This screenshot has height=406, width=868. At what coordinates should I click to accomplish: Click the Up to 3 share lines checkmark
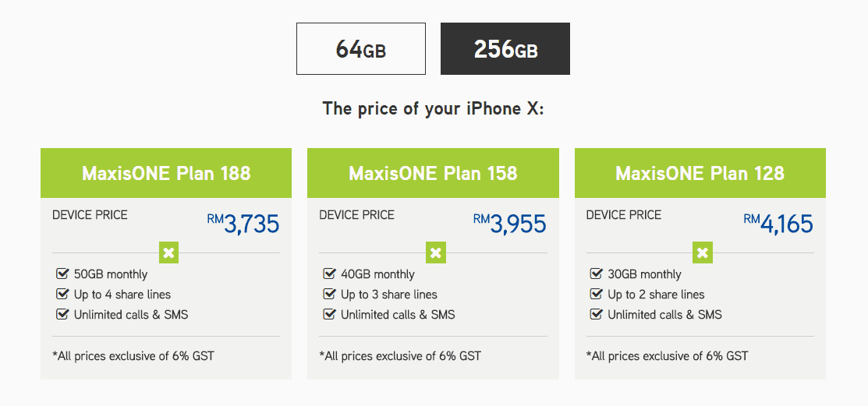[329, 295]
